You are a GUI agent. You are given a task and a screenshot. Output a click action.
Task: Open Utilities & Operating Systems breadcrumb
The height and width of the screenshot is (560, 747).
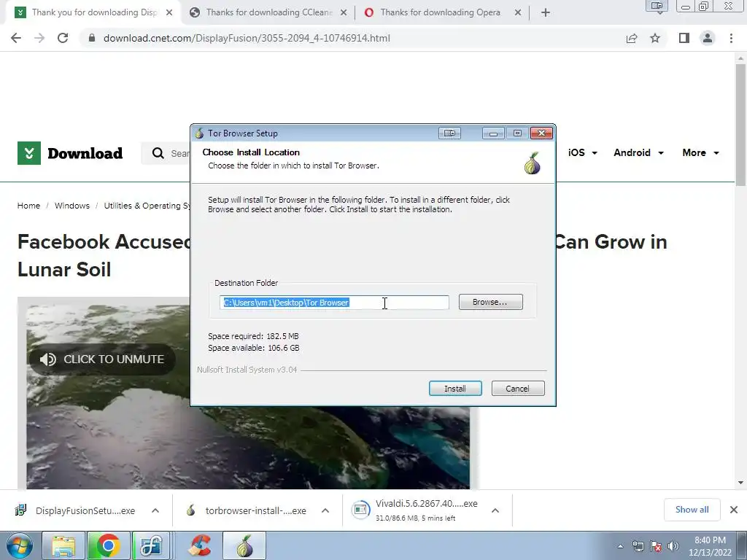tap(147, 206)
